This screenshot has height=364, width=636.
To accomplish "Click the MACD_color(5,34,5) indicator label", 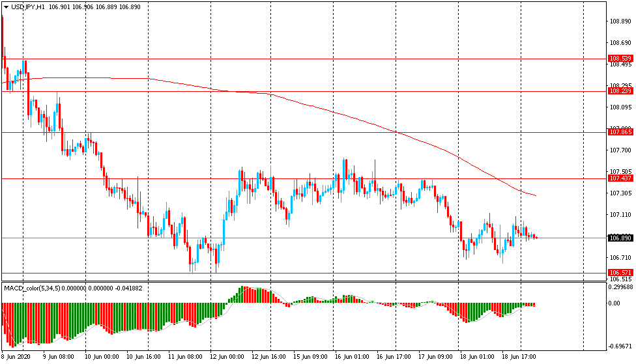I will 32,288.
